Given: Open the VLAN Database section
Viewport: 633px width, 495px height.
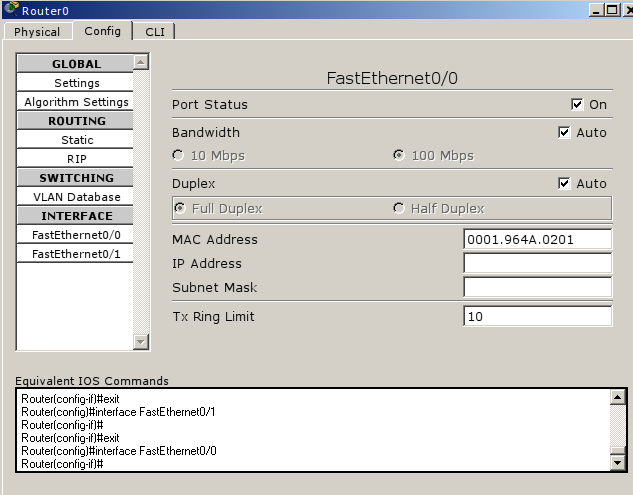Looking at the screenshot, I should 75,197.
